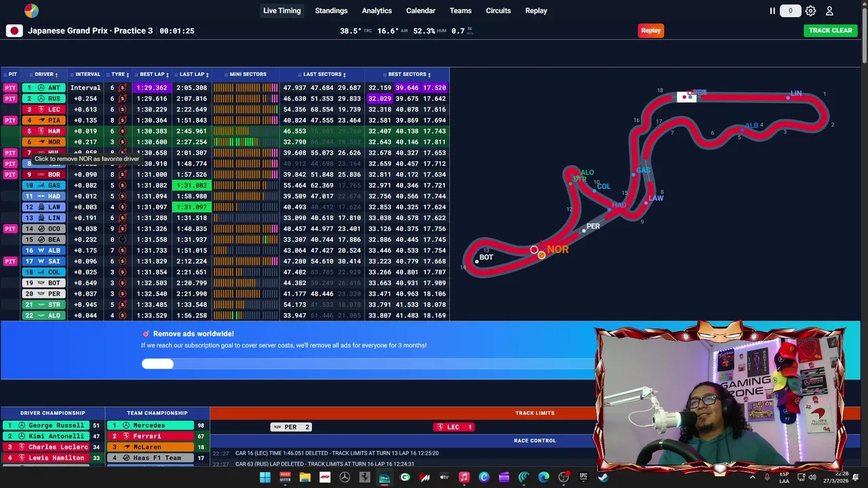
Task: Click LEC 1 track limits badge
Action: [x=454, y=427]
